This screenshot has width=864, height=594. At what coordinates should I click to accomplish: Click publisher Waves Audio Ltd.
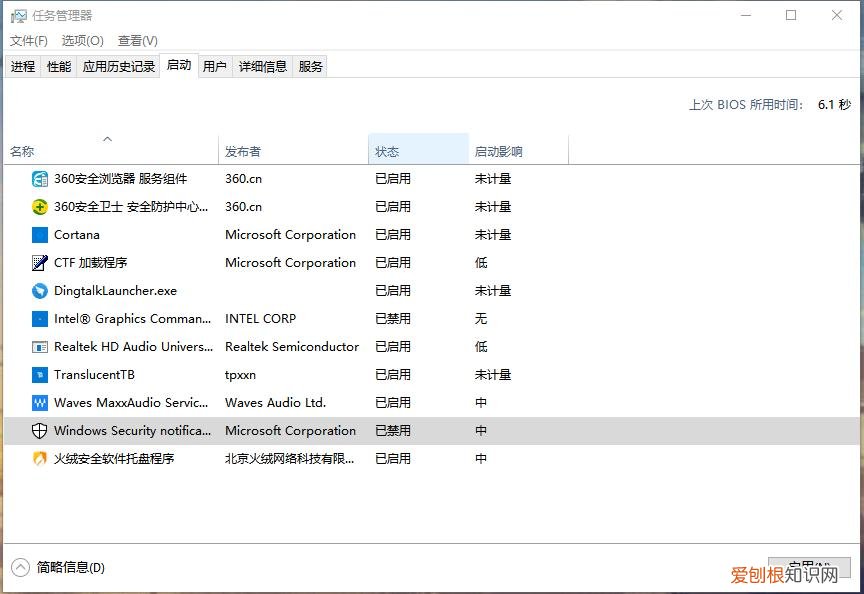pyautogui.click(x=276, y=403)
